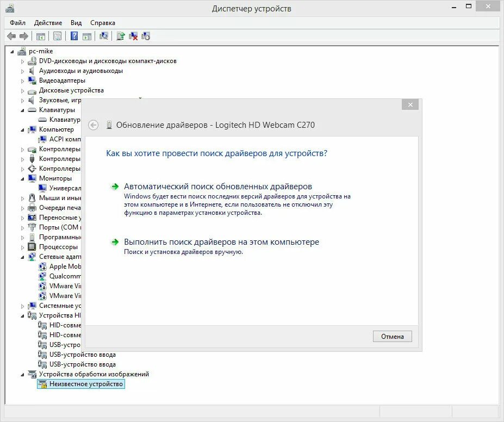504x422 pixels.
Task: Open the Справка menu
Action: [x=103, y=23]
